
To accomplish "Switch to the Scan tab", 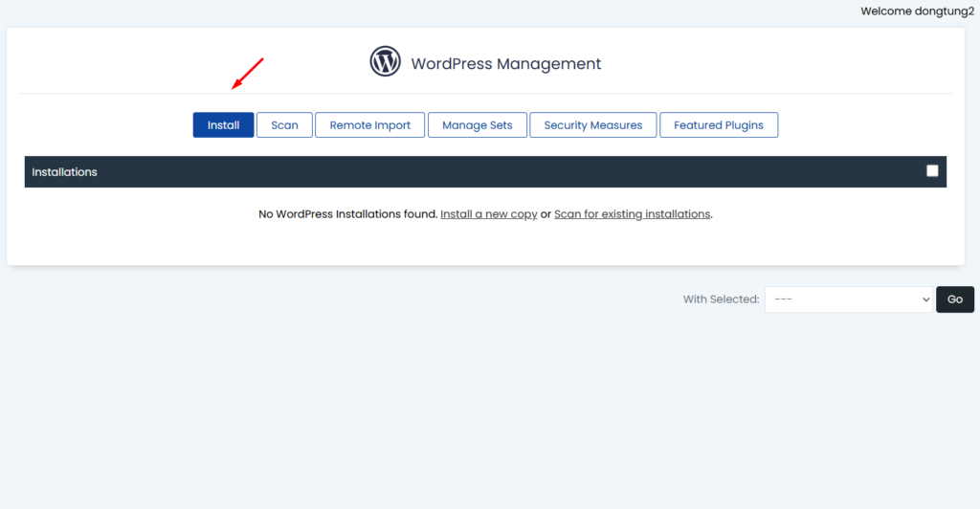I will [284, 125].
